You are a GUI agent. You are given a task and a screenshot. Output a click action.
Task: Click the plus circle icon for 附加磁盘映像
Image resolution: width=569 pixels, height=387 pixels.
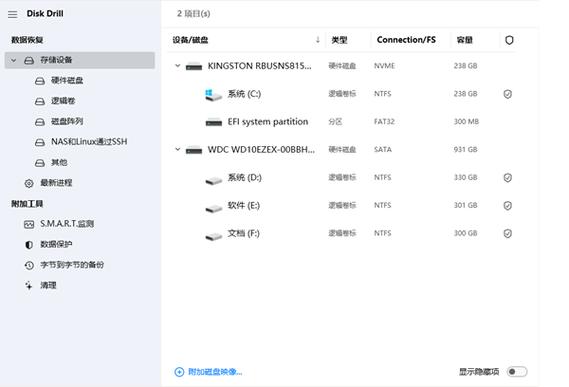coord(179,372)
